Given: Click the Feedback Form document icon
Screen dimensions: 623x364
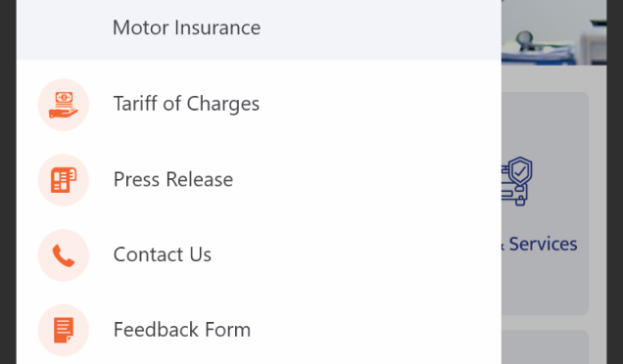Looking at the screenshot, I should coord(63,331).
